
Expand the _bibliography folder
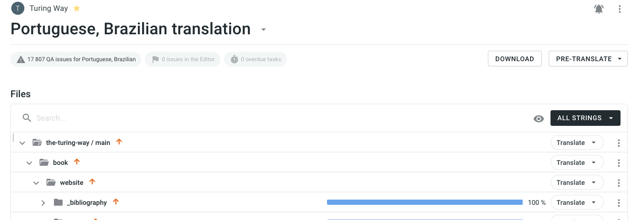point(43,203)
